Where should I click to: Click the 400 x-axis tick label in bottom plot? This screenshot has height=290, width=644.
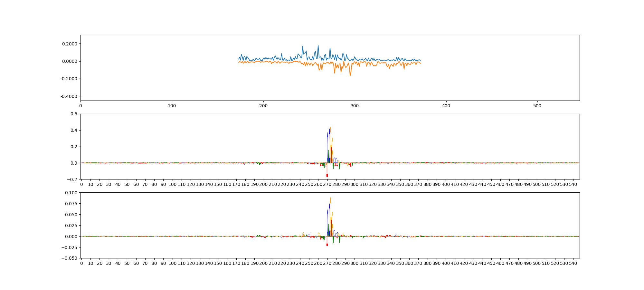pos(446,263)
